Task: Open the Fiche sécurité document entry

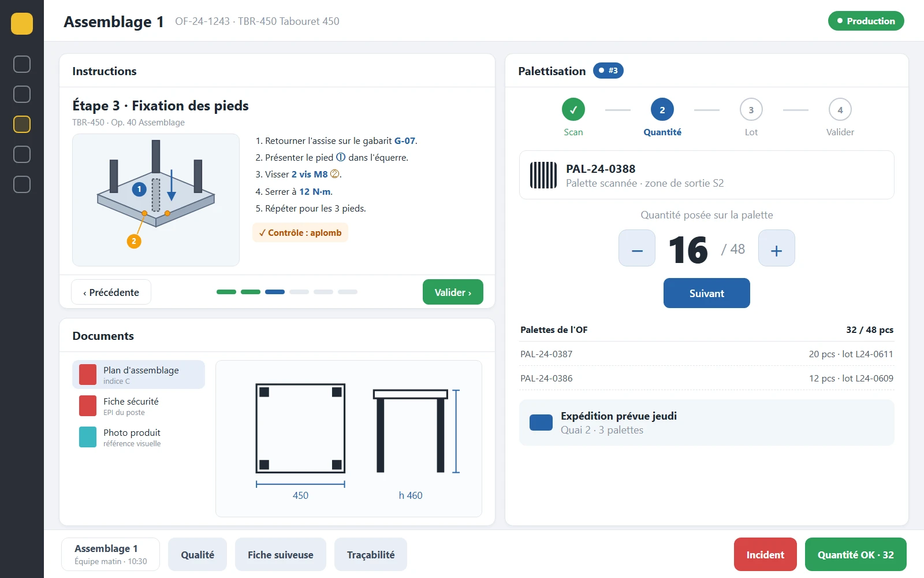Action: point(139,406)
